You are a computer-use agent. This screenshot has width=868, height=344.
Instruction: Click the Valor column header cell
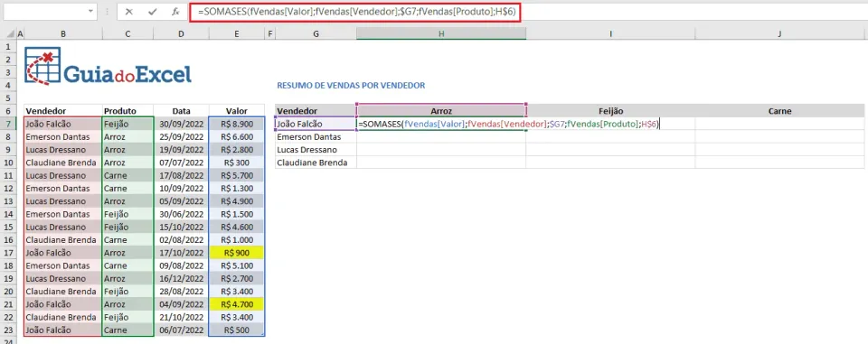(236, 111)
